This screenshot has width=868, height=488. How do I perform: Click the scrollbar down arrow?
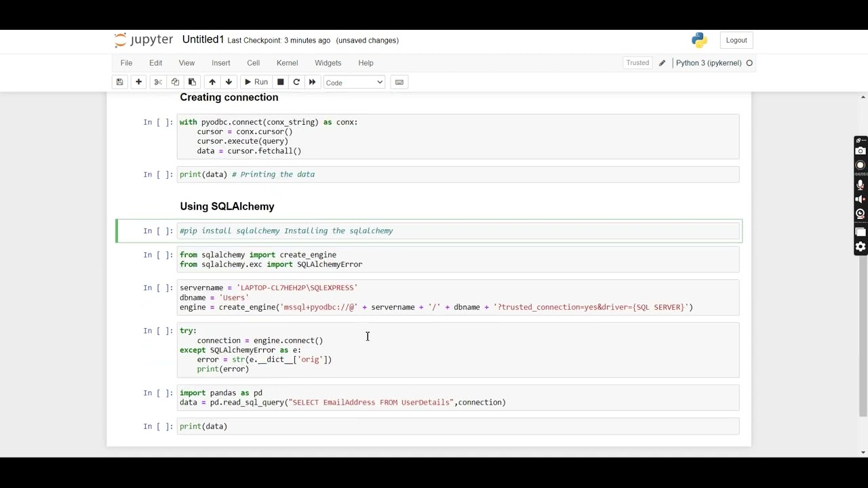(863, 452)
